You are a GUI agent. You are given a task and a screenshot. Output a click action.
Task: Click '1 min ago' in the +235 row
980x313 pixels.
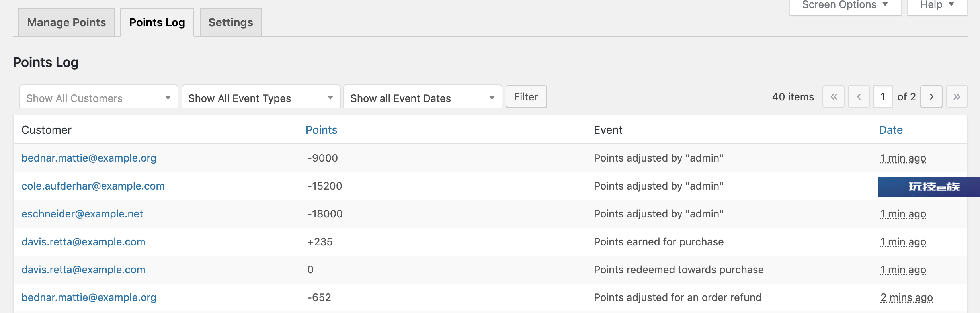click(903, 242)
